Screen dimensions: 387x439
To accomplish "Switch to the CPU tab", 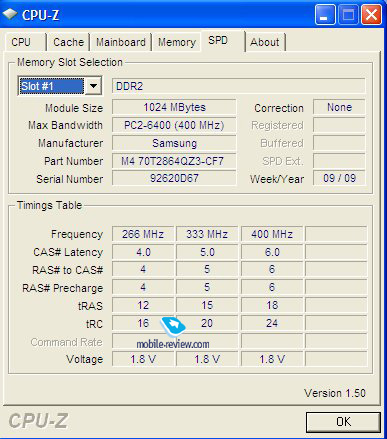I will click(25, 42).
